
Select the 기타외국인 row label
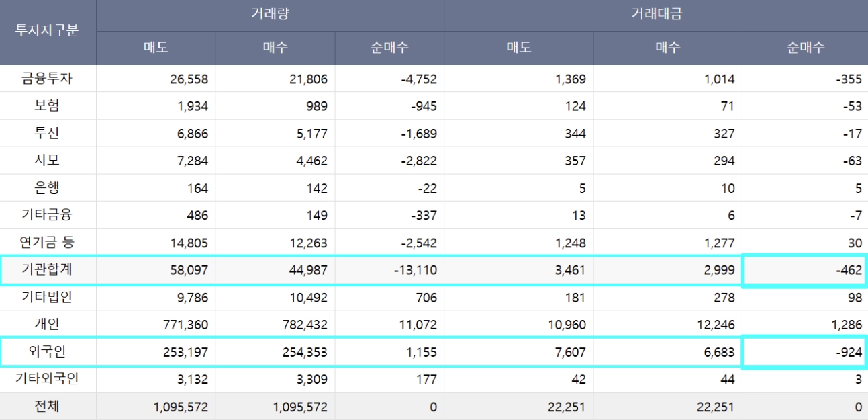coord(47,379)
